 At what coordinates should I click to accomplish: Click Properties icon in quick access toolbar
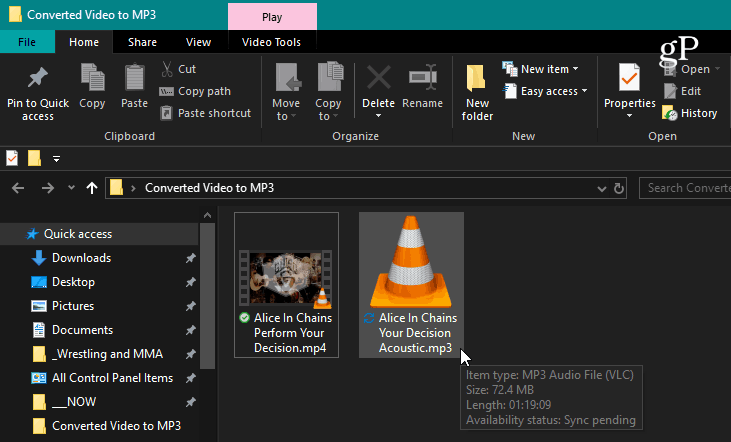[12, 159]
